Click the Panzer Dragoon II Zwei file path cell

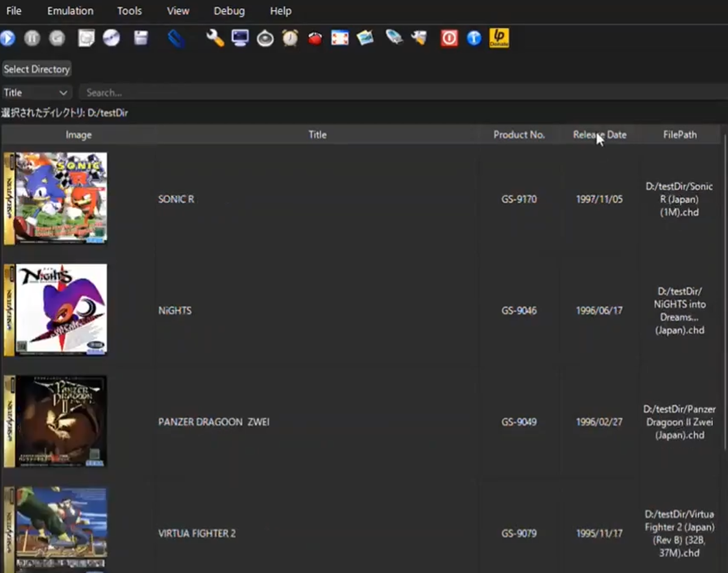click(679, 422)
